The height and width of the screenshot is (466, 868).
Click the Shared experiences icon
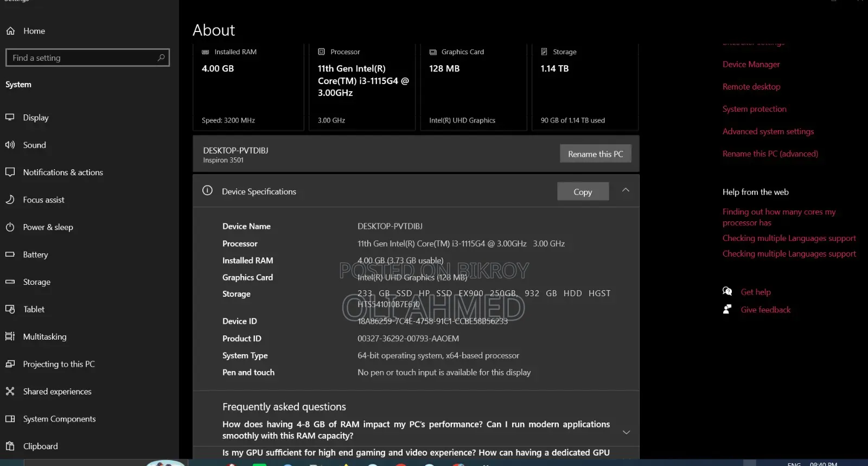(10, 391)
